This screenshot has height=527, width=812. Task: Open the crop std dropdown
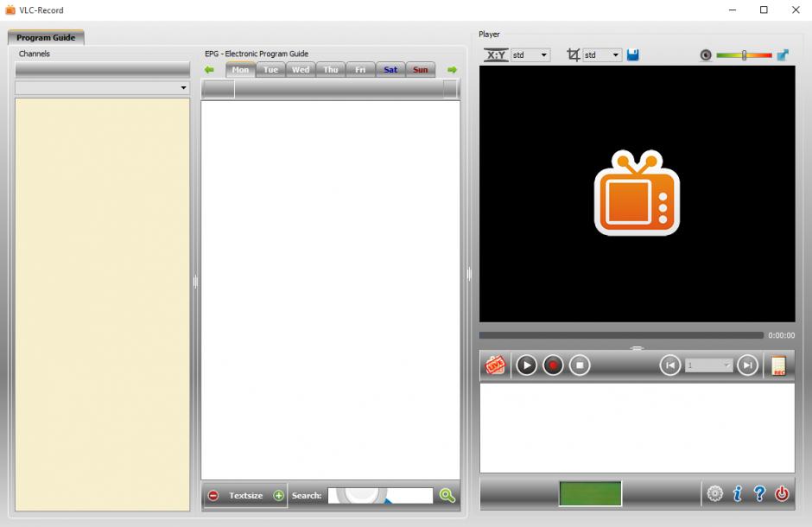tap(602, 55)
